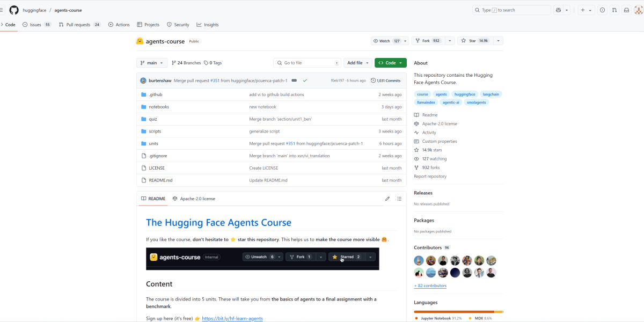Open the .gitignore file
This screenshot has width=644, height=322.
pyautogui.click(x=158, y=156)
